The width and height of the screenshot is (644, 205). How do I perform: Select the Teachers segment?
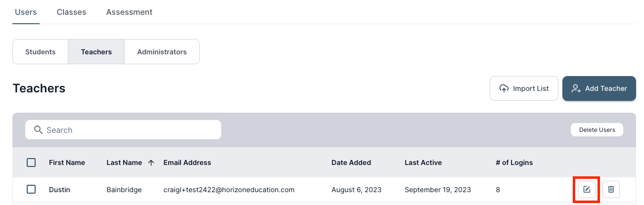[x=96, y=52]
